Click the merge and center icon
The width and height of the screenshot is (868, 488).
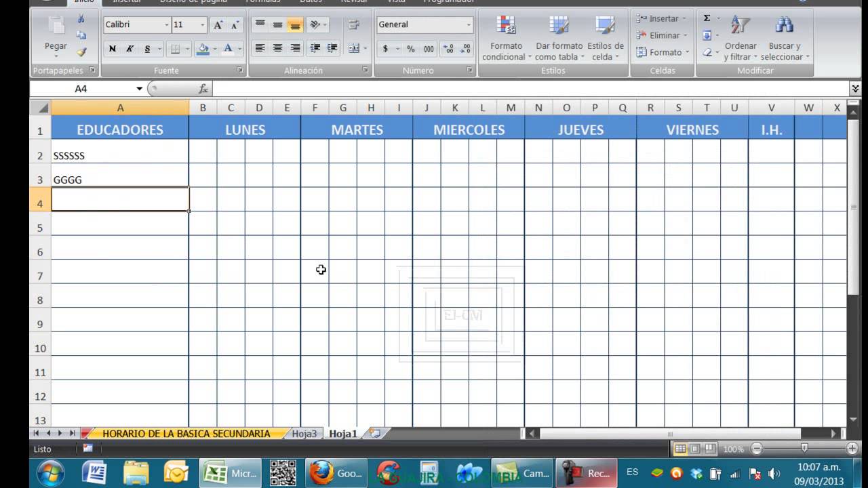coord(353,48)
